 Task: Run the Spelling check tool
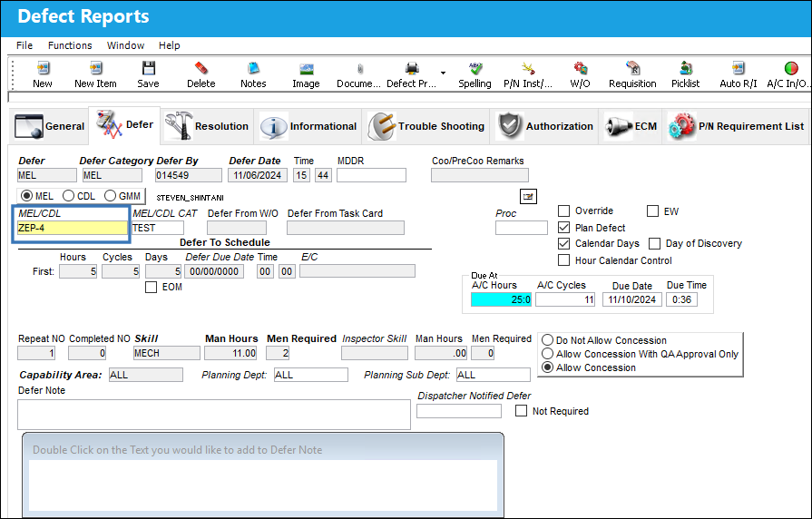[474, 68]
